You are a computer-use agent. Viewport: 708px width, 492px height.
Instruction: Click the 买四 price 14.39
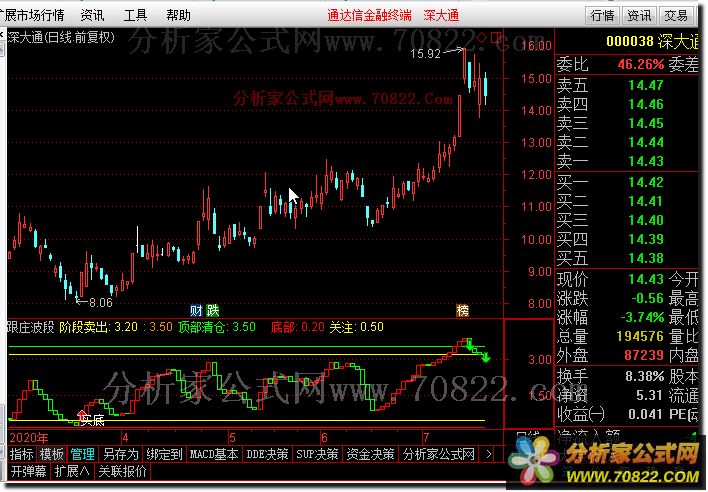pos(646,239)
